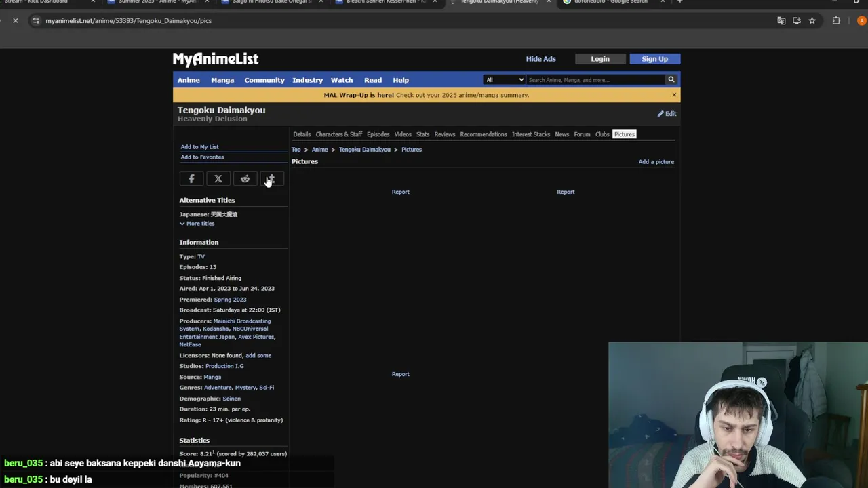Focus the Search Anime, Manga input field
This screenshot has width=868, height=488.
click(x=596, y=80)
